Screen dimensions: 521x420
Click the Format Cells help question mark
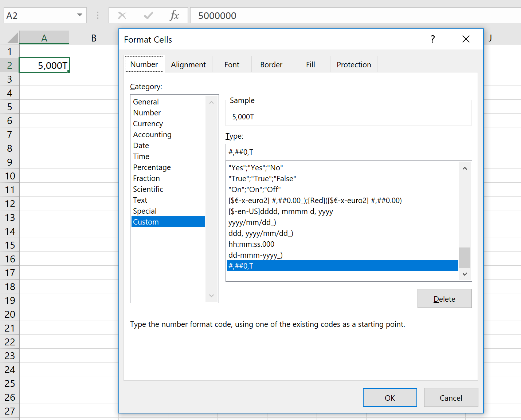pyautogui.click(x=432, y=39)
